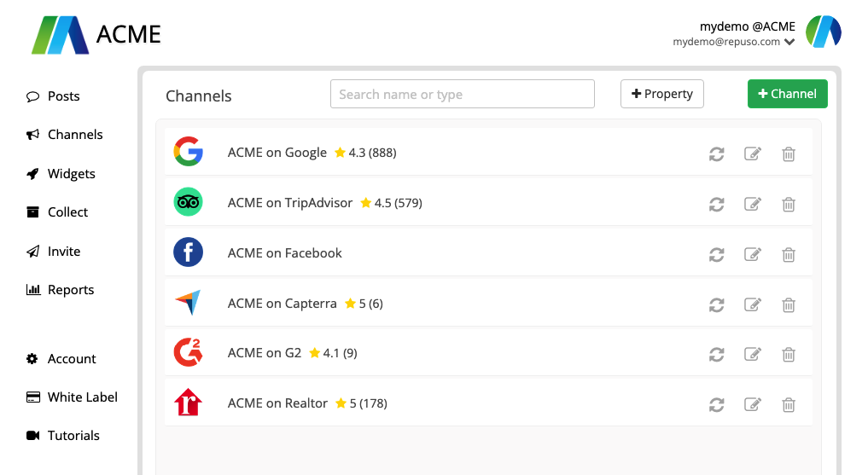Click the Channels page heading
868x475 pixels.
(x=199, y=96)
